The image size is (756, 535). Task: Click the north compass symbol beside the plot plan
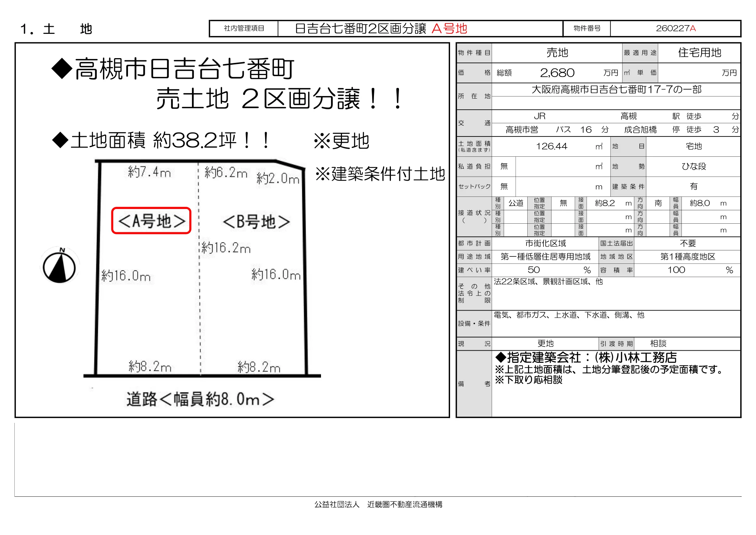point(59,265)
